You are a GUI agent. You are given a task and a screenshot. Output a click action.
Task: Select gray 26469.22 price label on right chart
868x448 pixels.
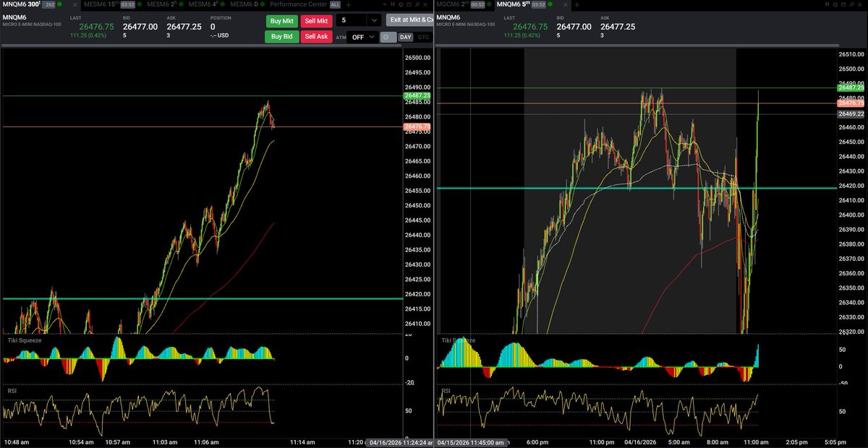tap(851, 113)
